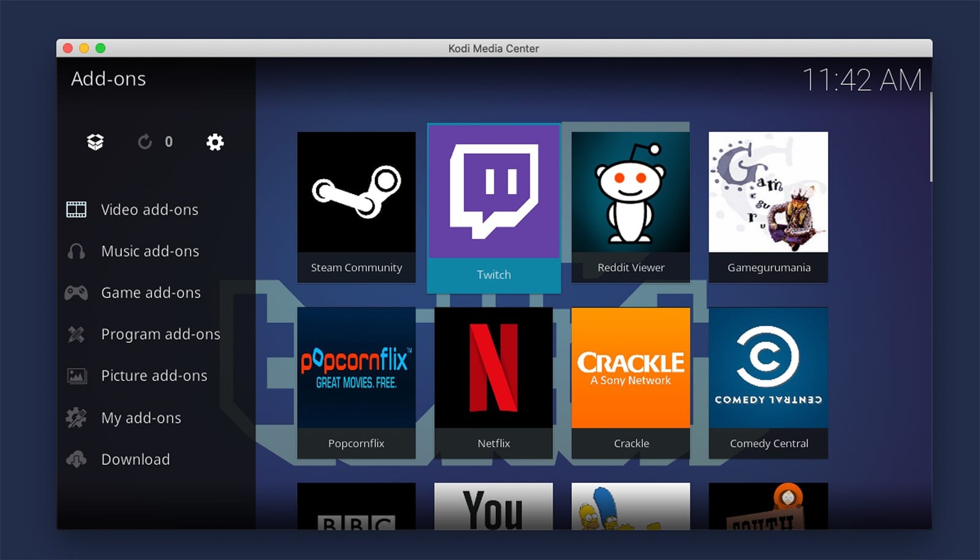
Task: Launch the Twitch add-on logo
Action: [494, 191]
